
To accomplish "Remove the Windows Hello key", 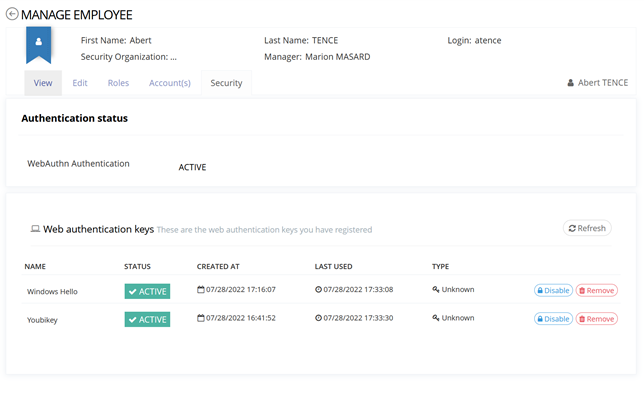I will pos(596,290).
